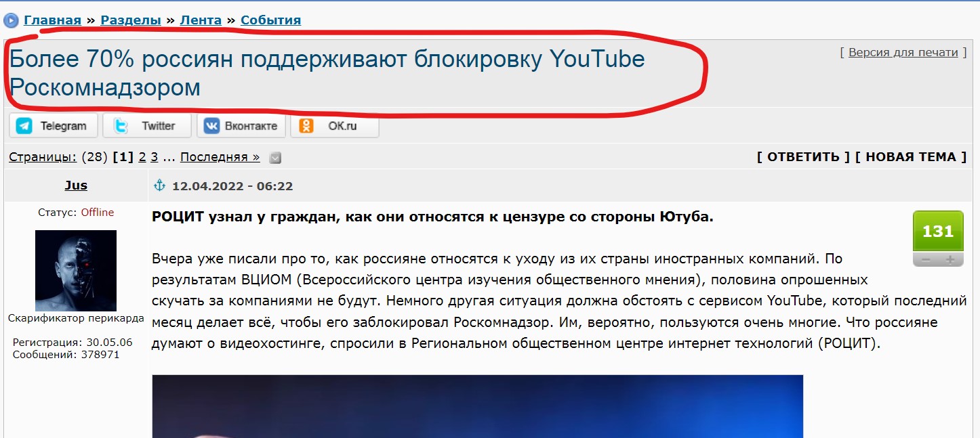
Task: Open the Главная breadcrumb link
Action: [x=52, y=20]
